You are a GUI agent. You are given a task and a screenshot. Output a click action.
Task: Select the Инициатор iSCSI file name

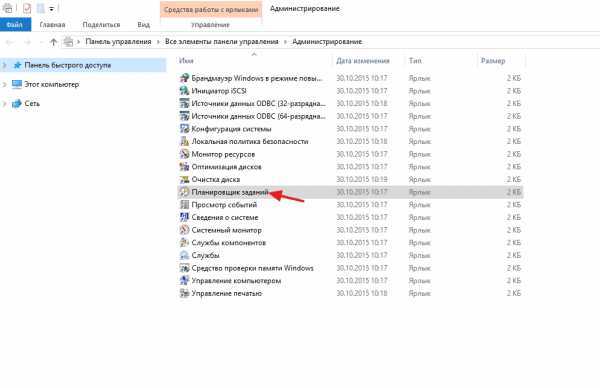point(219,91)
